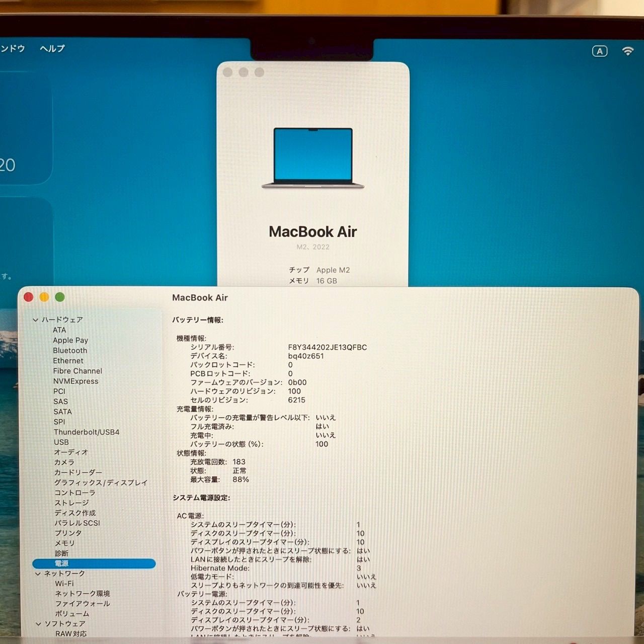
Task: Select 診断 in the sidebar
Action: (x=61, y=553)
